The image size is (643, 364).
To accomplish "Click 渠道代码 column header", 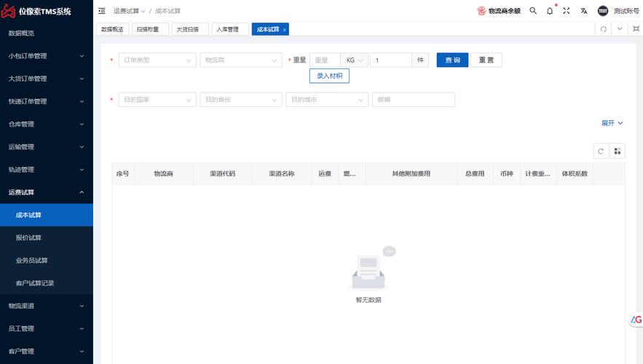I will pyautogui.click(x=223, y=173).
